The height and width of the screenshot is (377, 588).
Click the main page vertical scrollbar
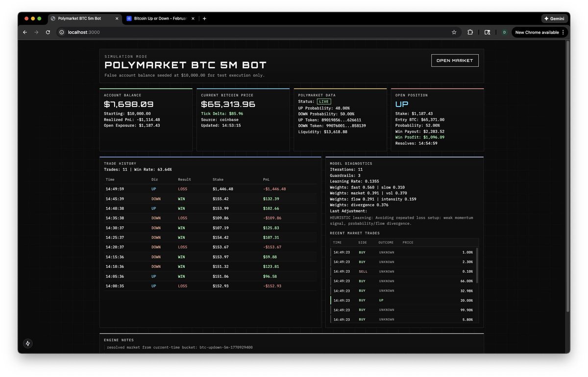coord(568,176)
